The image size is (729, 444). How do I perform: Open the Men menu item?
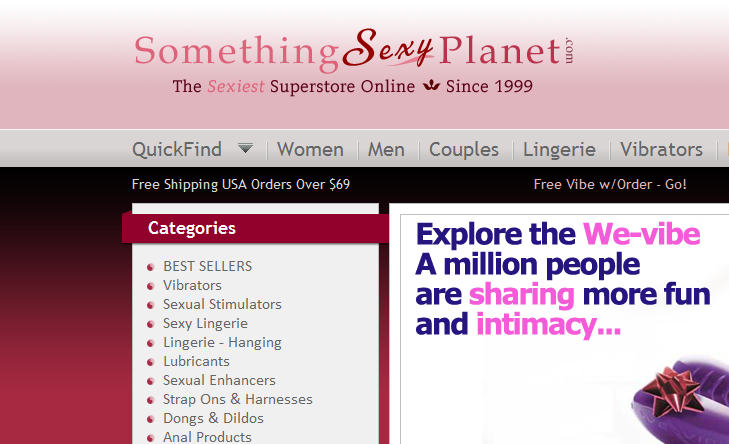386,149
